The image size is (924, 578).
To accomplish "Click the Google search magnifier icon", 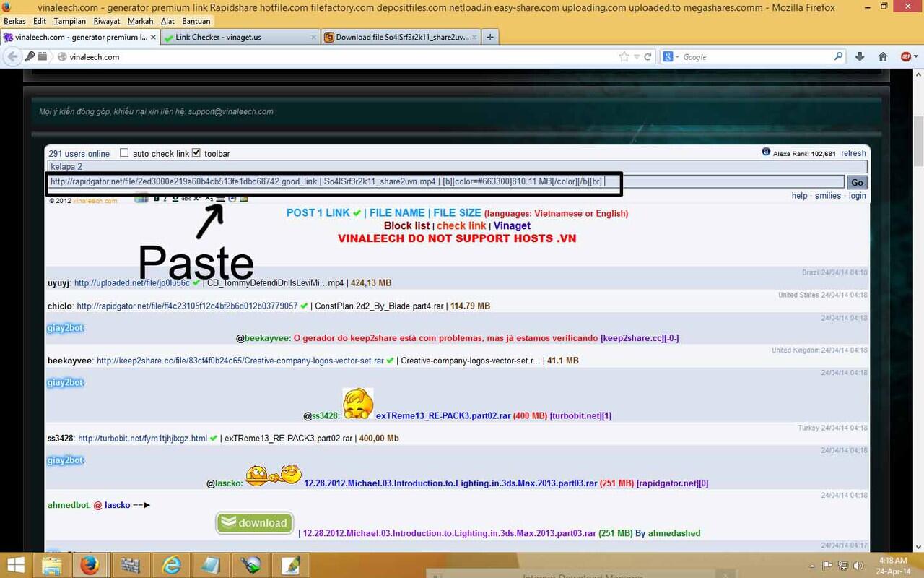I will 838,56.
